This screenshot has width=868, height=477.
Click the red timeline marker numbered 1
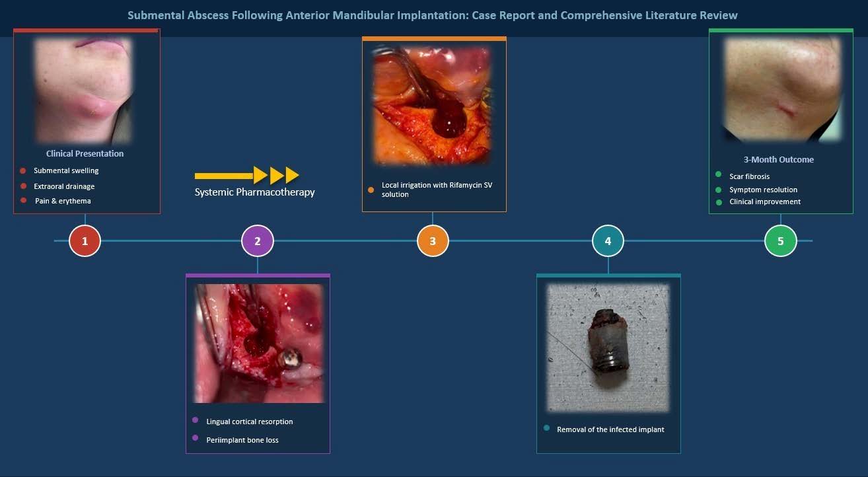(x=85, y=241)
